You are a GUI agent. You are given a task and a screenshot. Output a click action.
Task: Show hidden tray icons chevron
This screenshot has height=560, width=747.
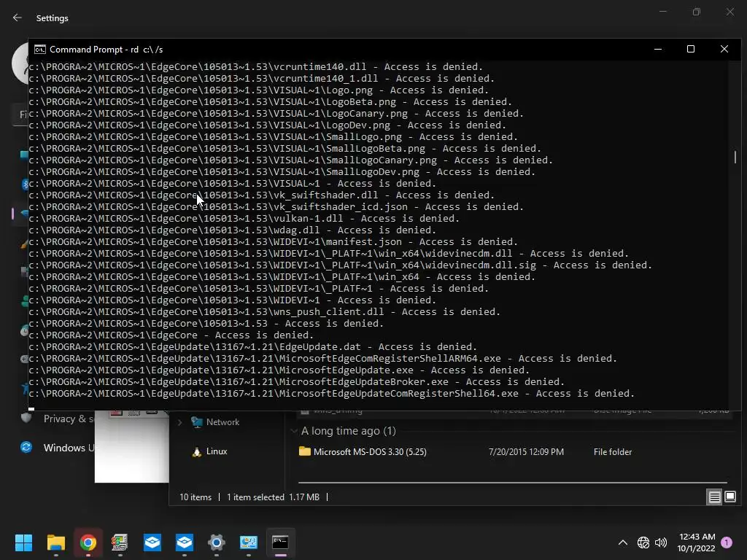click(x=623, y=542)
